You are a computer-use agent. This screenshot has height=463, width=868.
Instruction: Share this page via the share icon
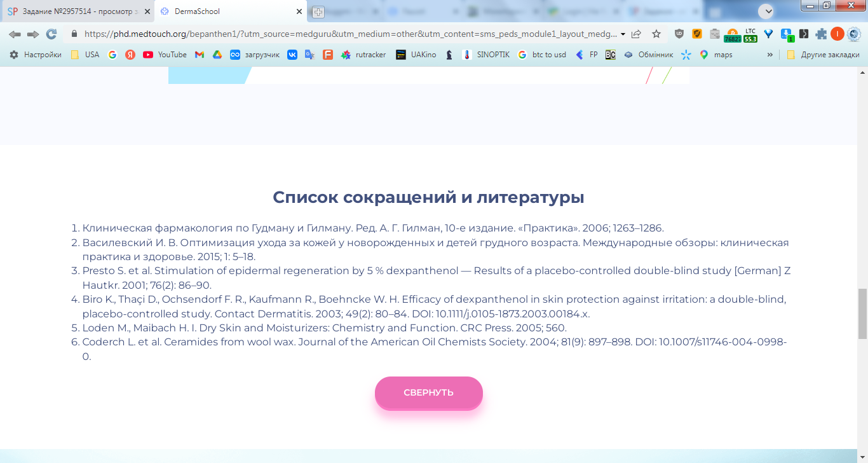(x=636, y=34)
